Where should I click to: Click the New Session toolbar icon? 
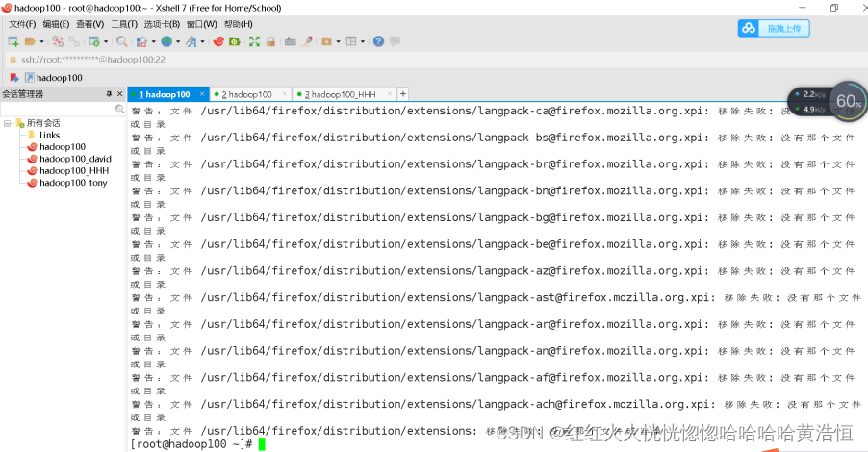pyautogui.click(x=13, y=41)
